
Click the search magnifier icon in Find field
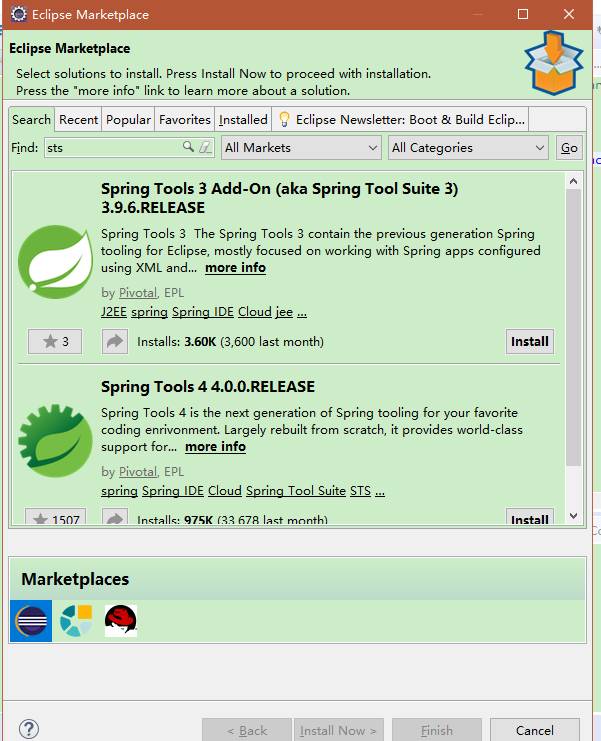(x=188, y=147)
